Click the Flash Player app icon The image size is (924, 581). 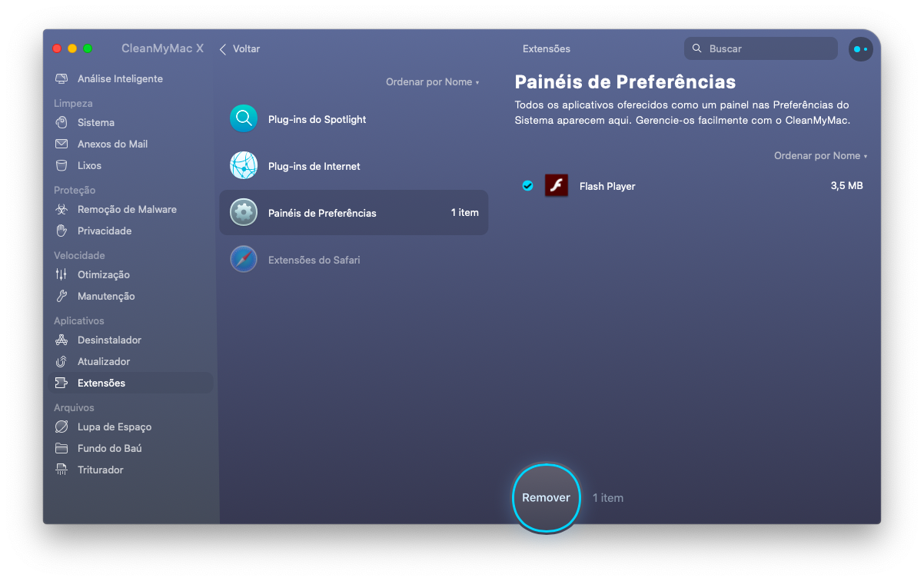click(556, 185)
